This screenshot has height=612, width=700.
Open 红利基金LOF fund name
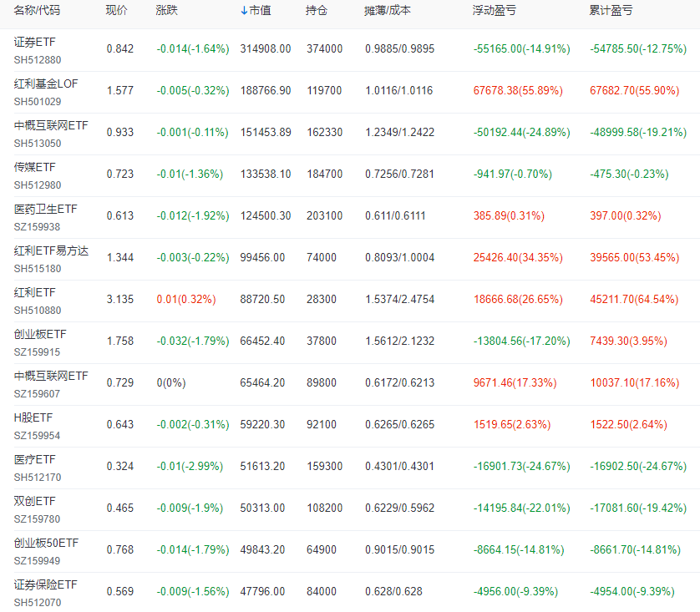(x=46, y=83)
